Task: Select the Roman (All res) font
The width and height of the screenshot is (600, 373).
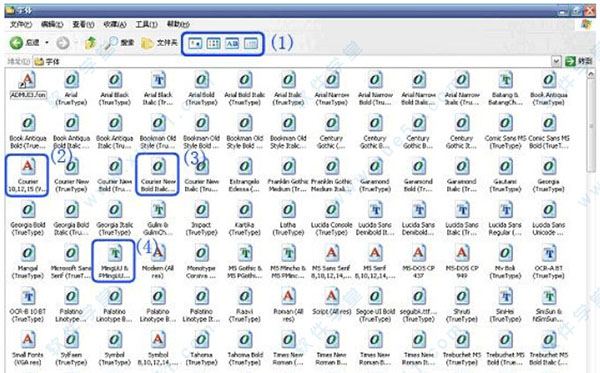Action: tap(288, 305)
